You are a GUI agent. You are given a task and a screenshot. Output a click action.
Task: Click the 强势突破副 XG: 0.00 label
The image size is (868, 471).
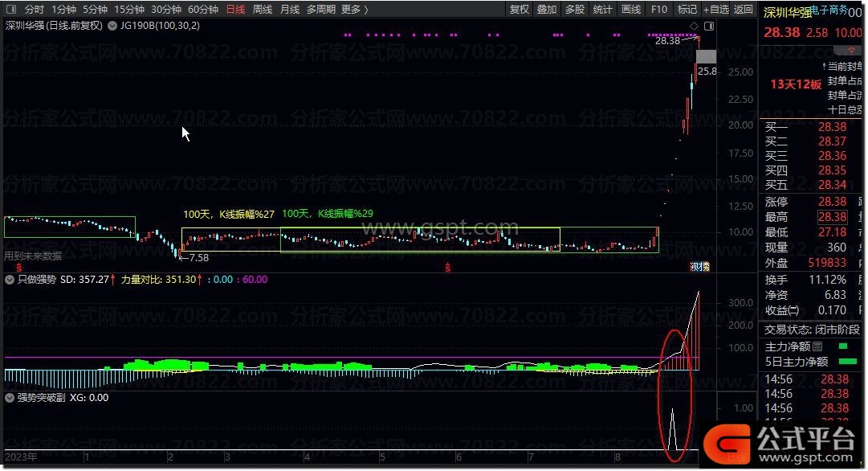(x=63, y=398)
